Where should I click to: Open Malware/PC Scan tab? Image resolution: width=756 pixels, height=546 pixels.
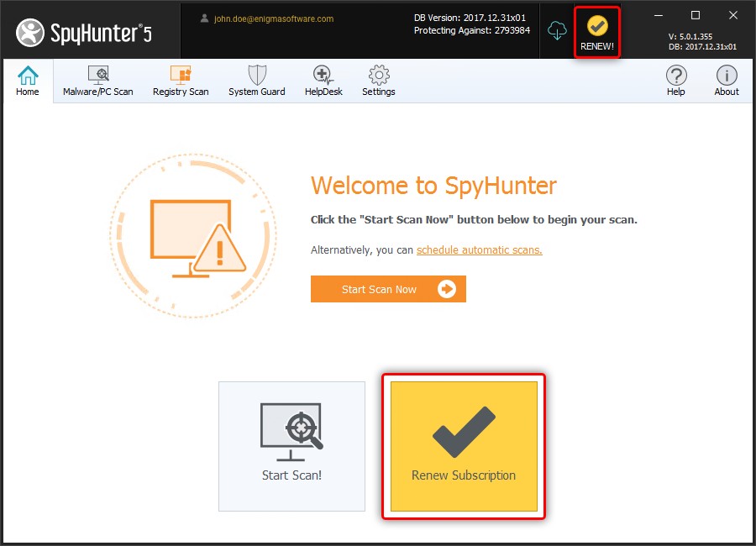click(x=98, y=81)
